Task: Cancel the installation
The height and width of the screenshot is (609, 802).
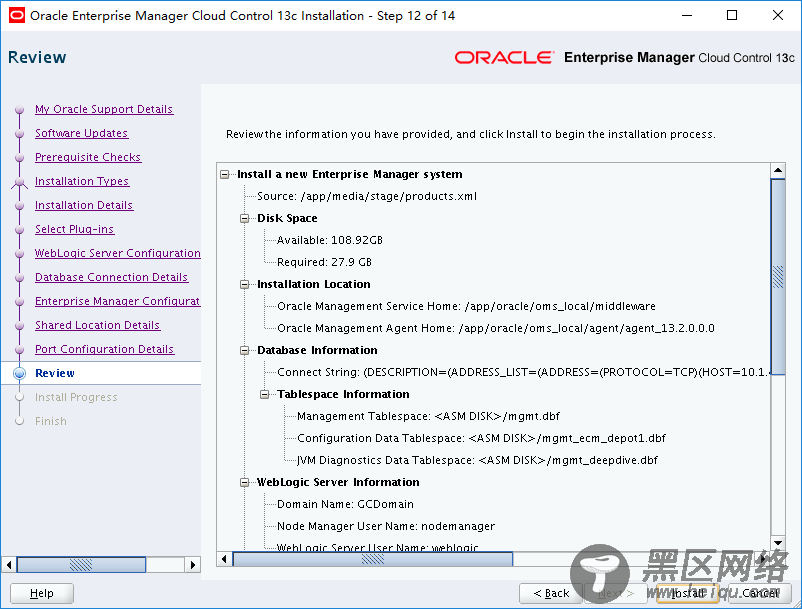Action: [760, 593]
